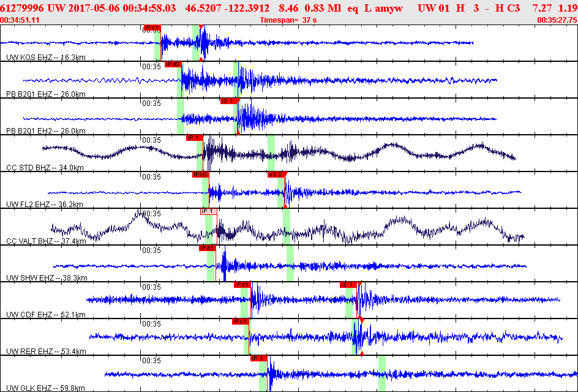Click the predicted S green bar on STD BHZ
The width and height of the screenshot is (578, 392).
pyautogui.click(x=271, y=153)
